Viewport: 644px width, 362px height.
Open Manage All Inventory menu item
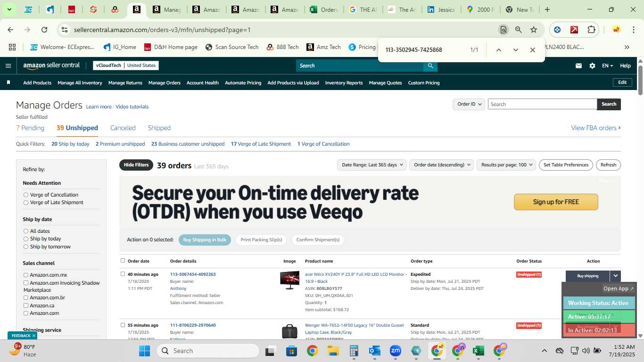tap(80, 82)
